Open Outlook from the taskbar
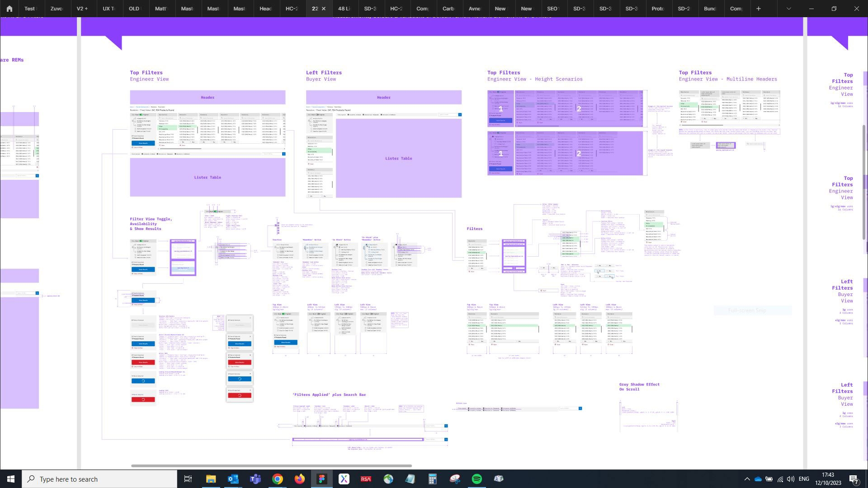 tap(233, 479)
